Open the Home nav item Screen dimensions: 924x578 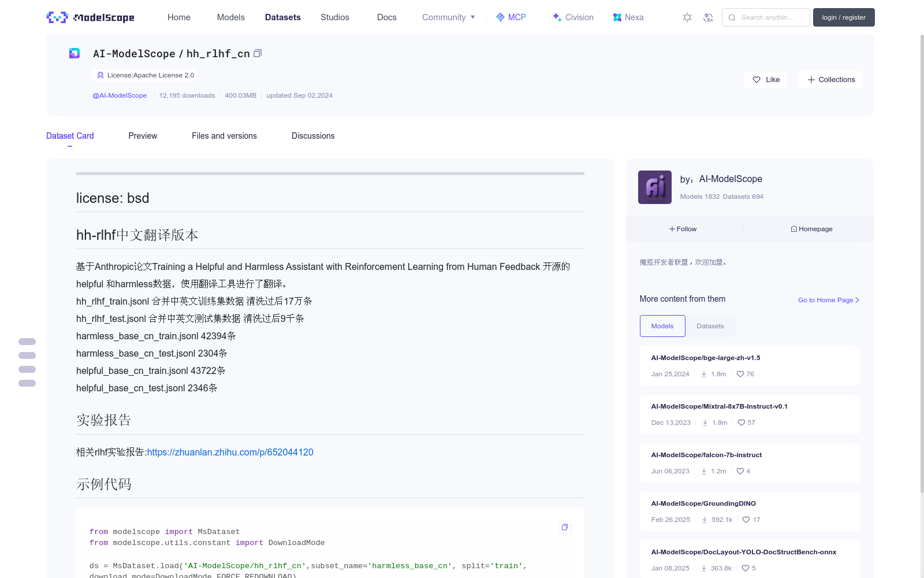click(179, 17)
